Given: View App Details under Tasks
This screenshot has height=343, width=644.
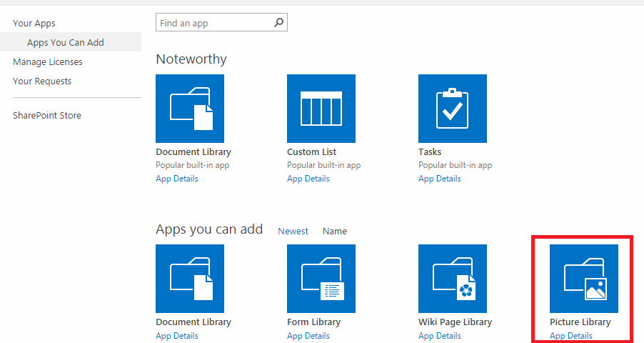Looking at the screenshot, I should click(440, 179).
